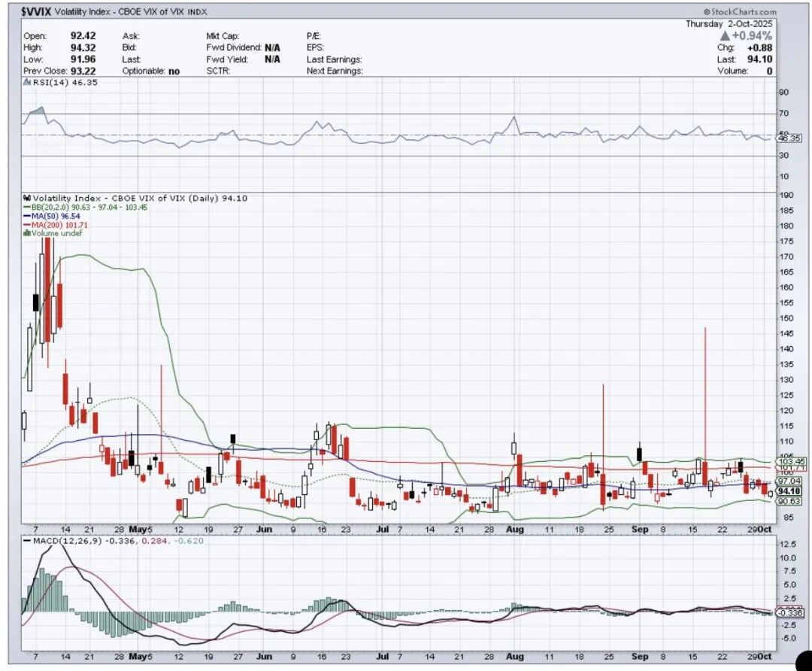Click the Volume undef legend entry
This screenshot has width=812, height=671.
[x=53, y=233]
